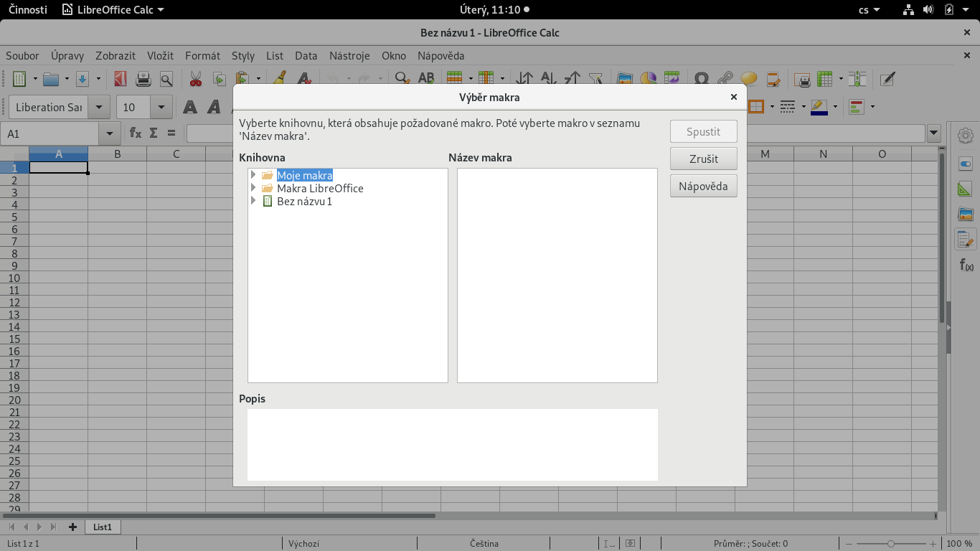Click the font size input field
This screenshot has width=980, height=551.
133,107
